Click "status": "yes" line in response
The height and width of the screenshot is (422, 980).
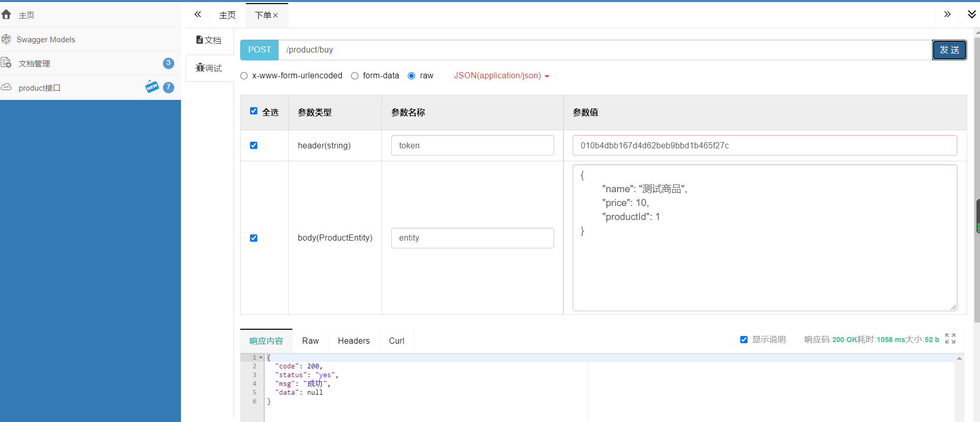[307, 375]
